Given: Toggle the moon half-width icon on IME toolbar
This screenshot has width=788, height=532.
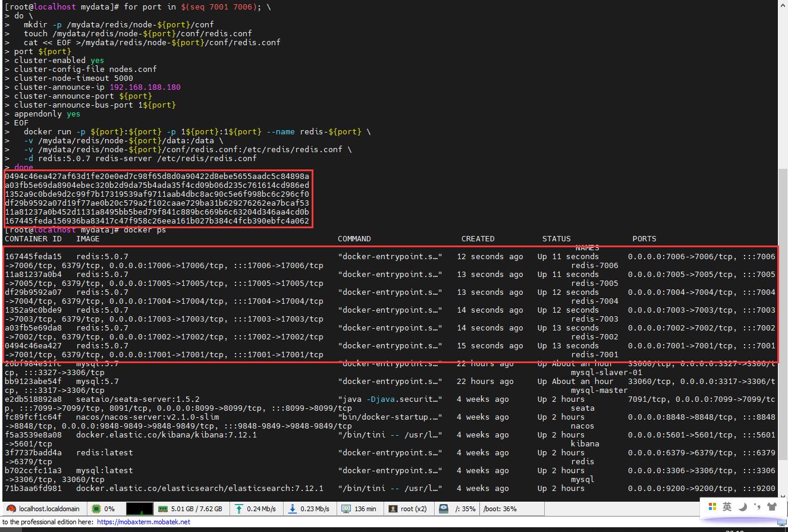Looking at the screenshot, I should click(743, 507).
